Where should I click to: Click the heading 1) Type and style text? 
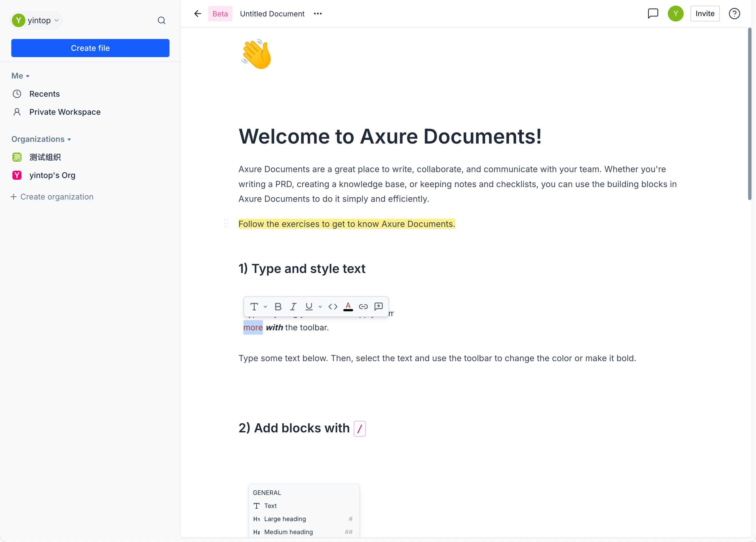302,269
